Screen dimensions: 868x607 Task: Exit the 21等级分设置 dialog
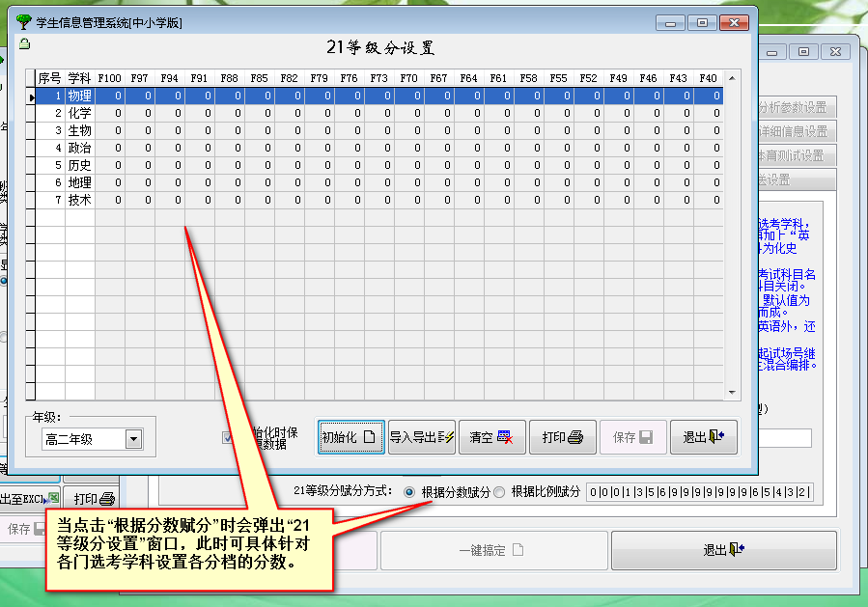coord(703,437)
